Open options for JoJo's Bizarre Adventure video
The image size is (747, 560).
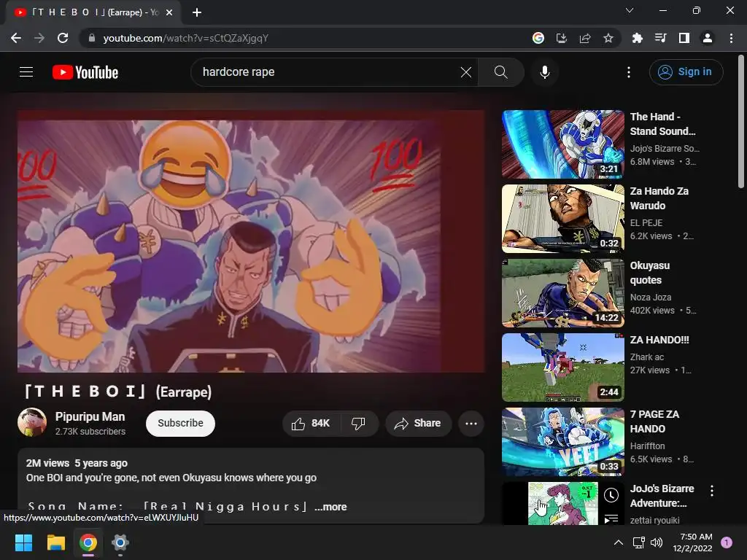coord(712,491)
